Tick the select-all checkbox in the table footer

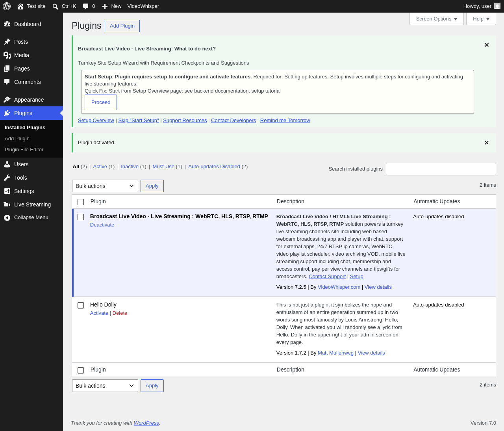click(x=81, y=370)
